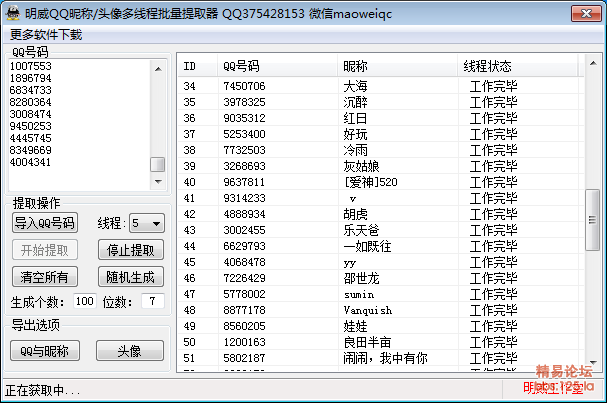Click 9450253 in the QQ number list
This screenshot has height=403, width=607.
[31, 126]
